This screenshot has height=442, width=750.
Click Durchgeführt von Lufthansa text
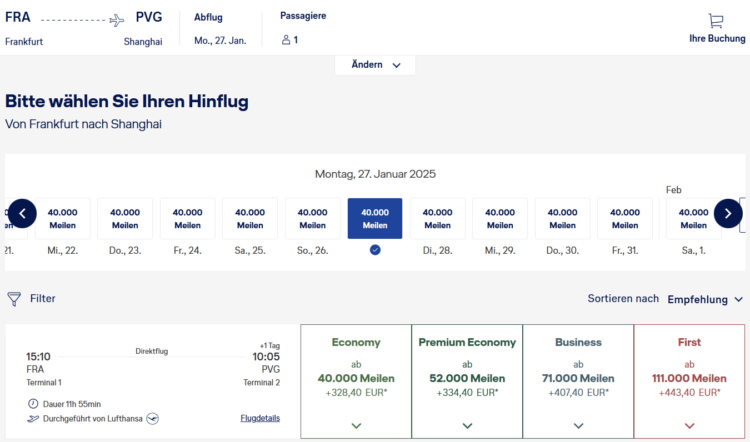coord(93,419)
